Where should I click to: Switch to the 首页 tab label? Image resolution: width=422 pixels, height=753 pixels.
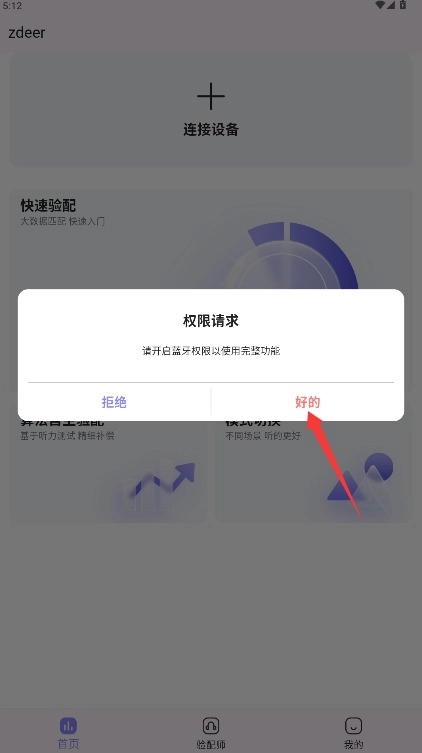tap(68, 744)
